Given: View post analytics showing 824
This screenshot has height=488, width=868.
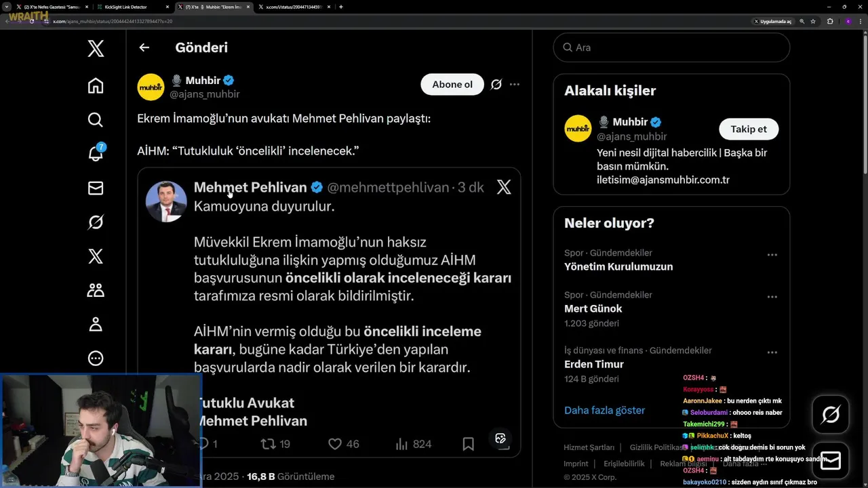Looking at the screenshot, I should pyautogui.click(x=413, y=444).
